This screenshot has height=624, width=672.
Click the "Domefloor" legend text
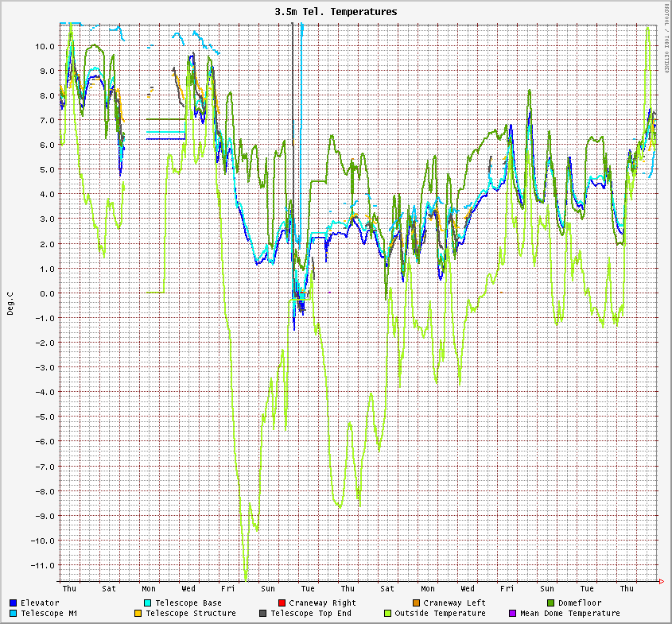pos(580,603)
